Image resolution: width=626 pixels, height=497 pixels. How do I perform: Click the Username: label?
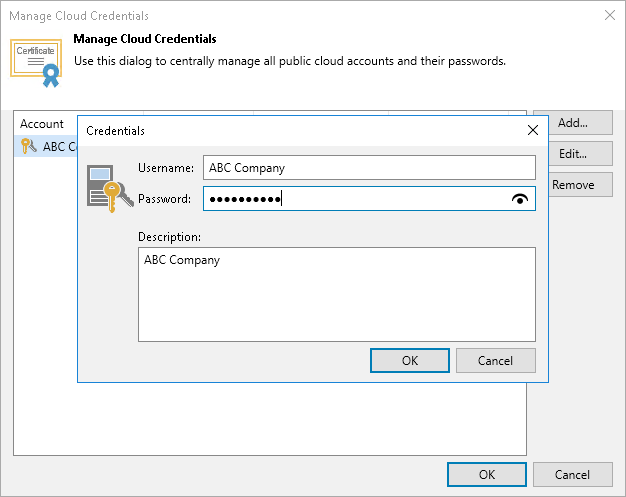pyautogui.click(x=166, y=168)
